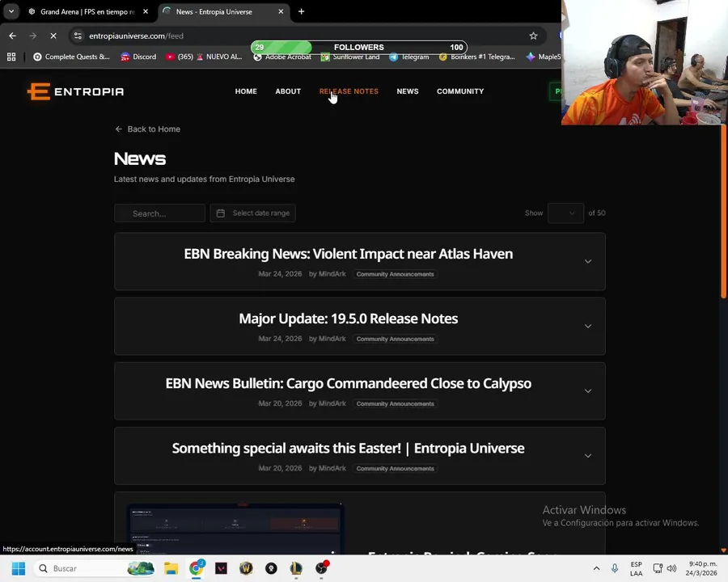Click the Back to Home link
This screenshot has height=582, width=728.
click(148, 129)
